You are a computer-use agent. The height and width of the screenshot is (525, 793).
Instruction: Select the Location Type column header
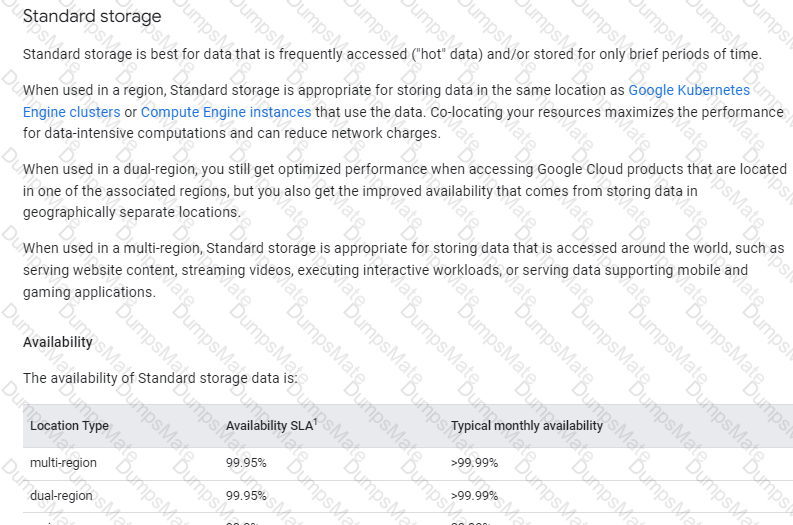69,426
